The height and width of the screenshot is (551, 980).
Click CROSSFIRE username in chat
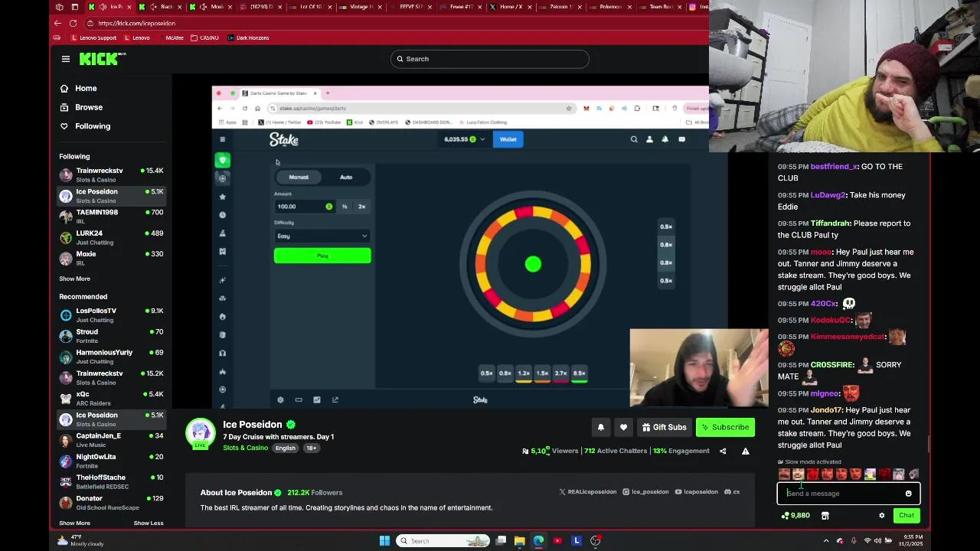coord(832,365)
